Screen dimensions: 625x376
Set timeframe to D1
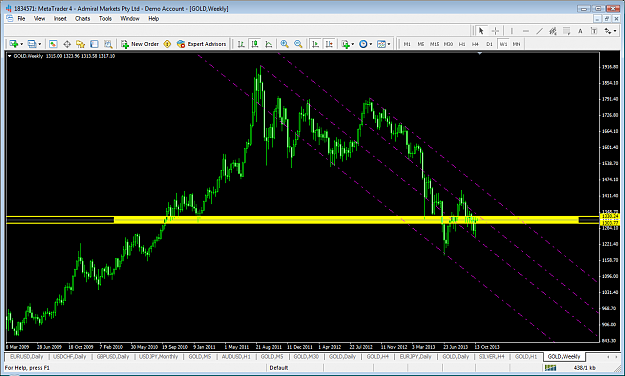pos(489,44)
